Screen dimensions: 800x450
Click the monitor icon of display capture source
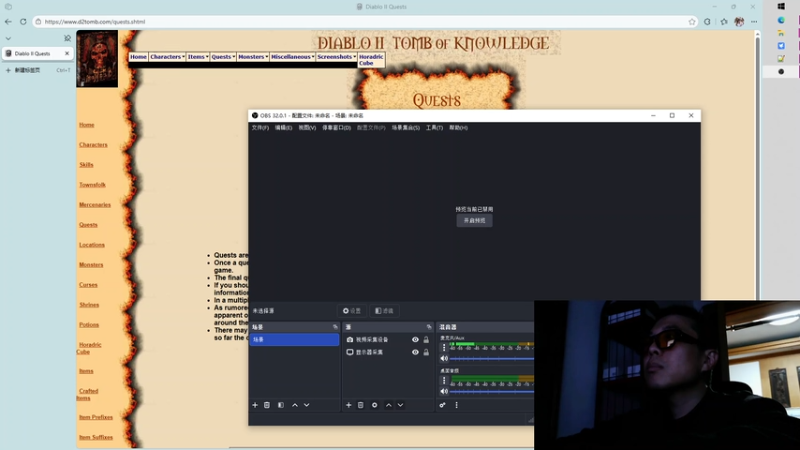click(350, 352)
